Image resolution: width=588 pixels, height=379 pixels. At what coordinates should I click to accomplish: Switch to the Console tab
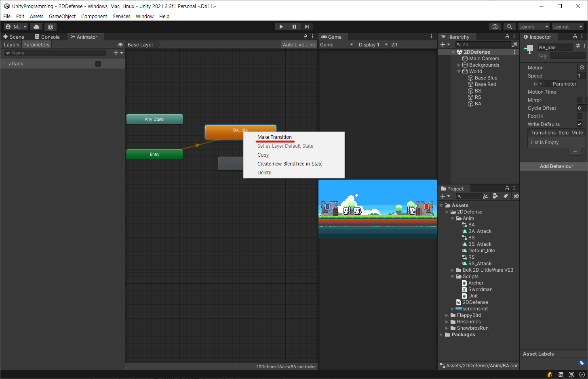pyautogui.click(x=47, y=37)
